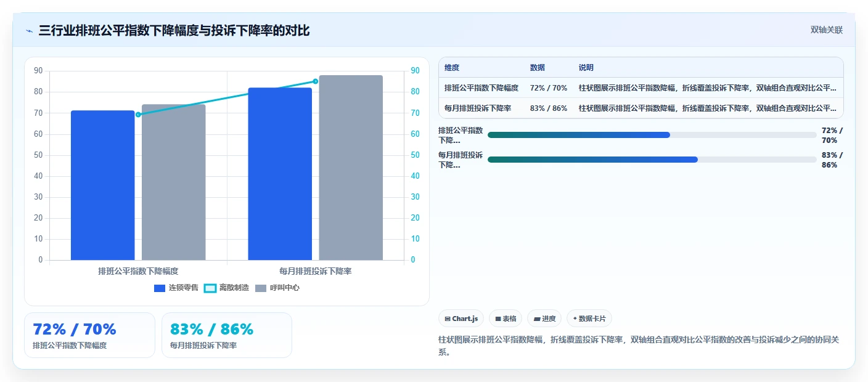Image resolution: width=868 pixels, height=382 pixels.
Task: Click the 排班公平指数下降幅度 progress bar
Action: click(652, 135)
